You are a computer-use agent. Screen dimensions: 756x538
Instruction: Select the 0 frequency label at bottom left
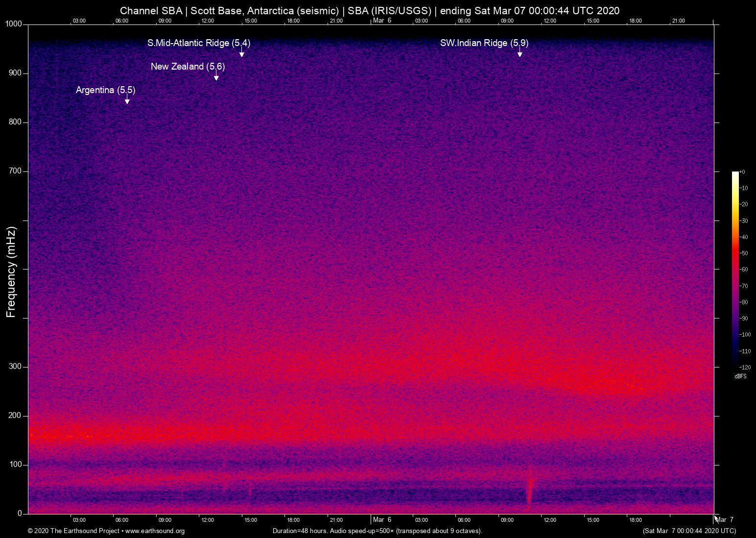point(21,513)
